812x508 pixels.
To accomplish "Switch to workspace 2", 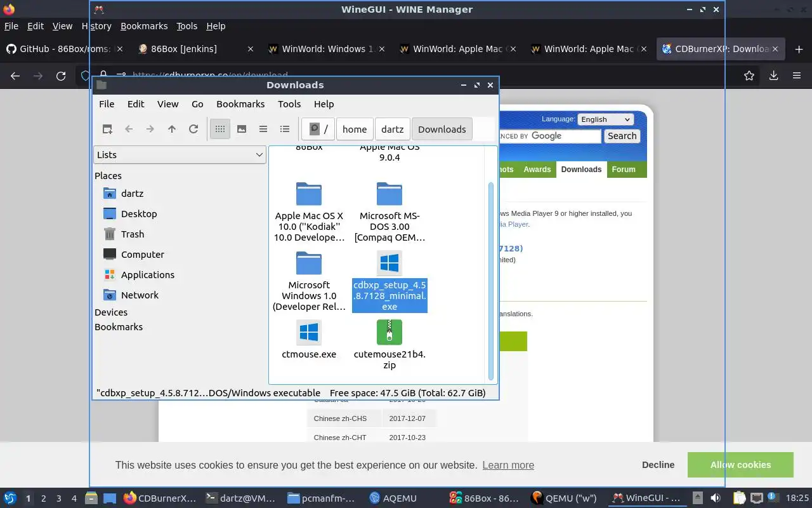I will [43, 498].
